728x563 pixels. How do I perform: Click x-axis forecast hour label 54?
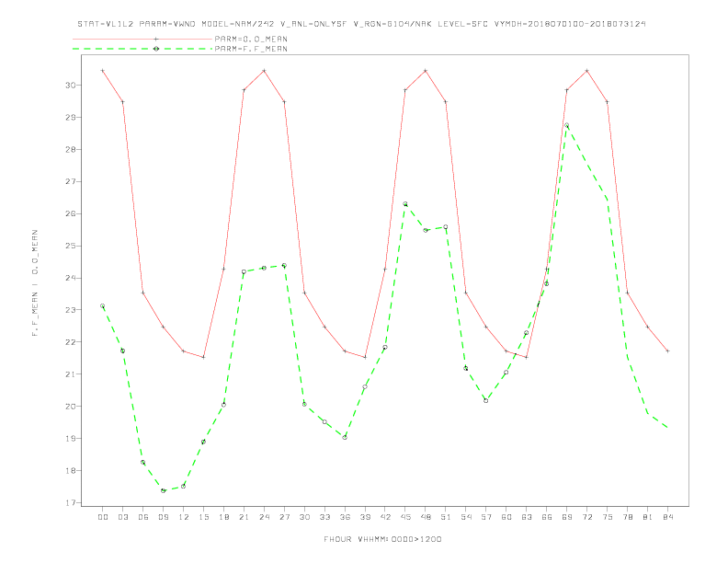466,517
